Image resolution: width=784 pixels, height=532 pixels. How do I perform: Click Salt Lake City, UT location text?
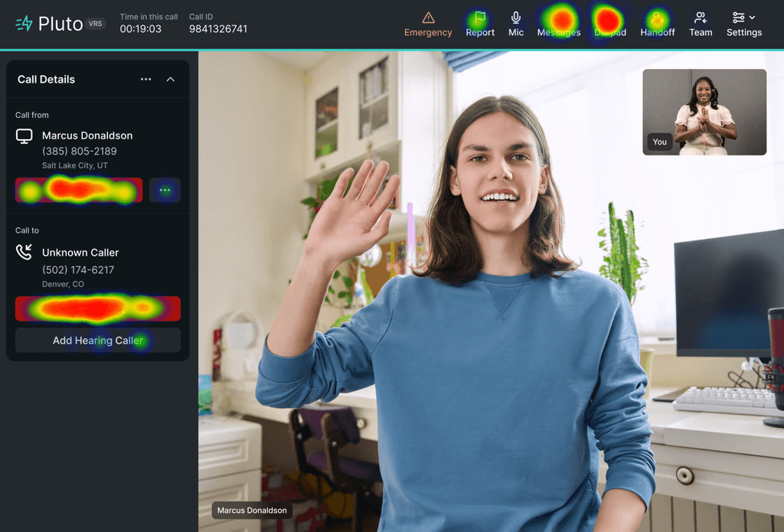75,165
